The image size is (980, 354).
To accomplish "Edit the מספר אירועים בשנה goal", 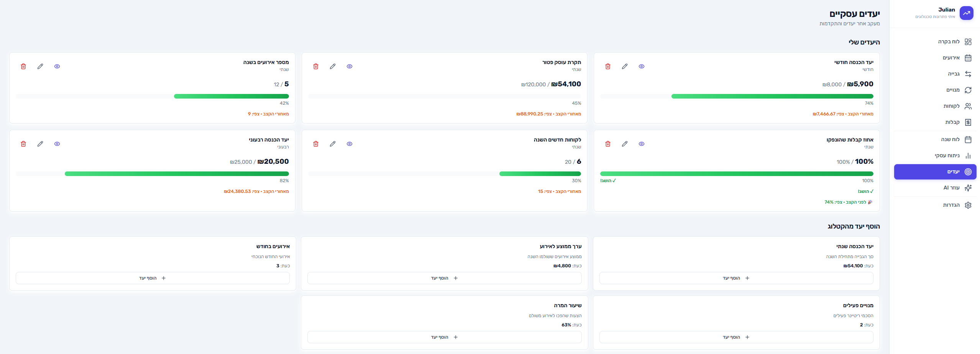I will [40, 66].
